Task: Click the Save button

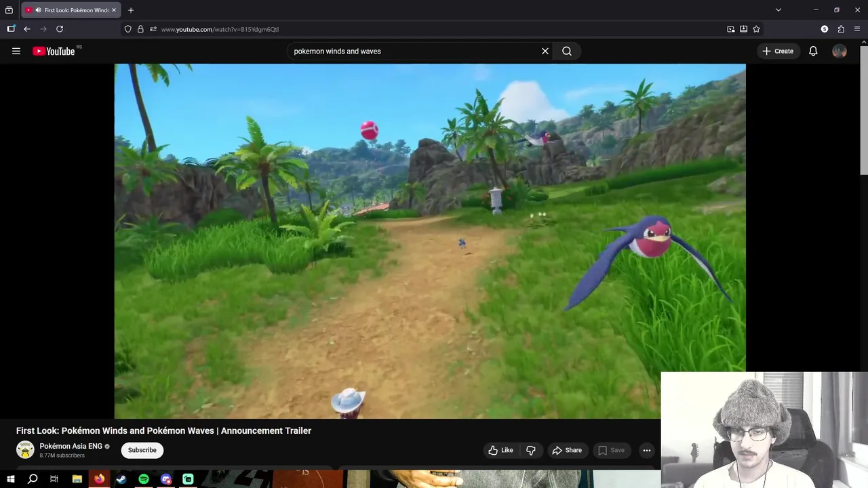Action: click(x=611, y=450)
